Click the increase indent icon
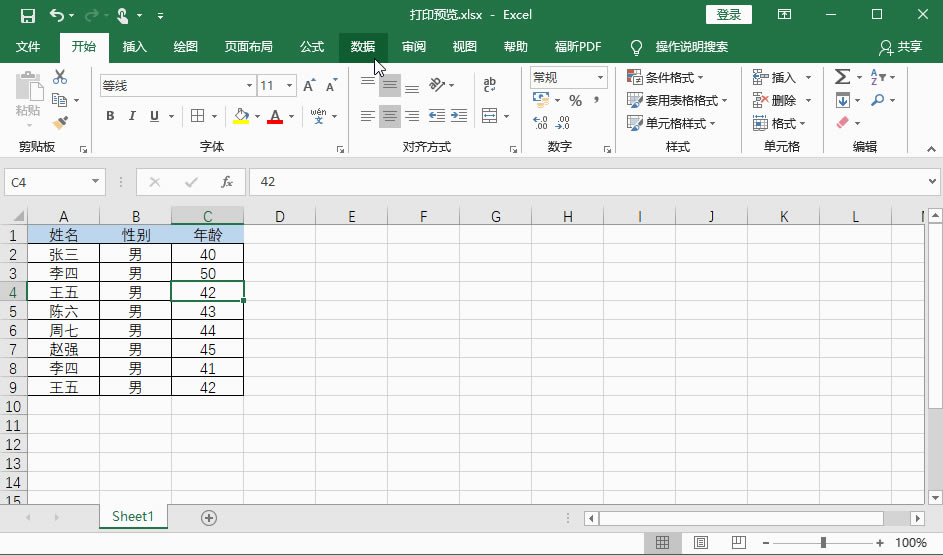The width and height of the screenshot is (943, 555). click(x=459, y=115)
